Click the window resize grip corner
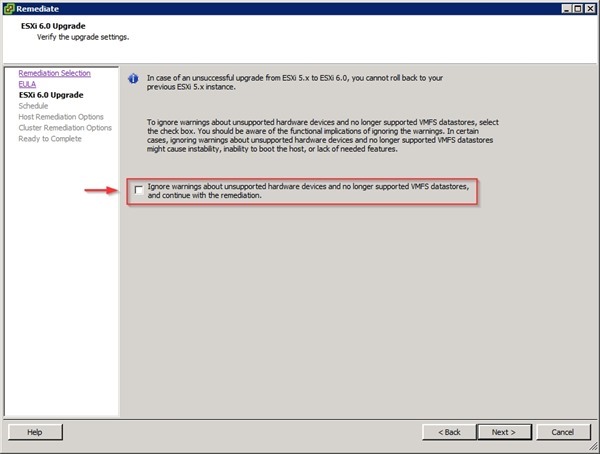Image resolution: width=600 pixels, height=454 pixels. 593,446
